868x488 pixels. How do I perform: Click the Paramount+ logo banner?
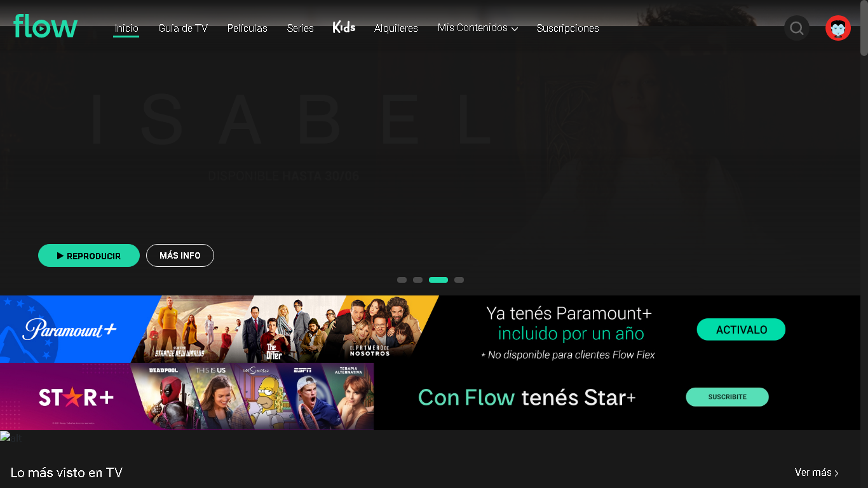[x=70, y=329]
